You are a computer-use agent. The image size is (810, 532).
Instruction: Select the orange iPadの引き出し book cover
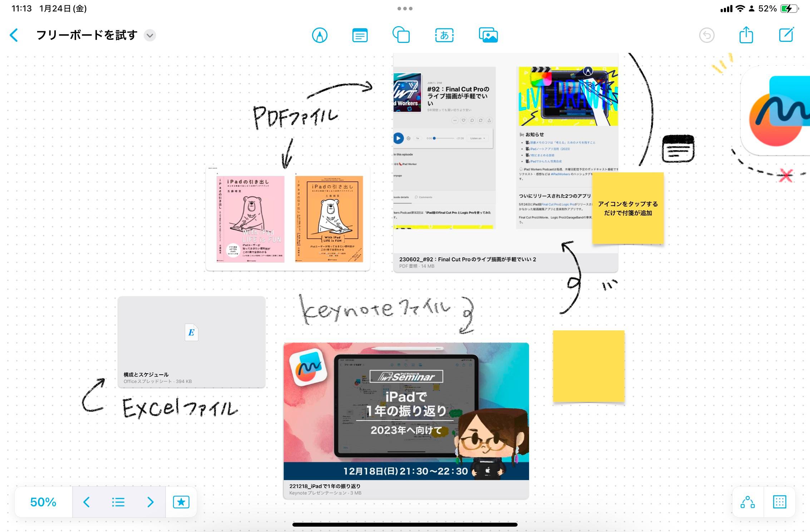click(x=329, y=219)
